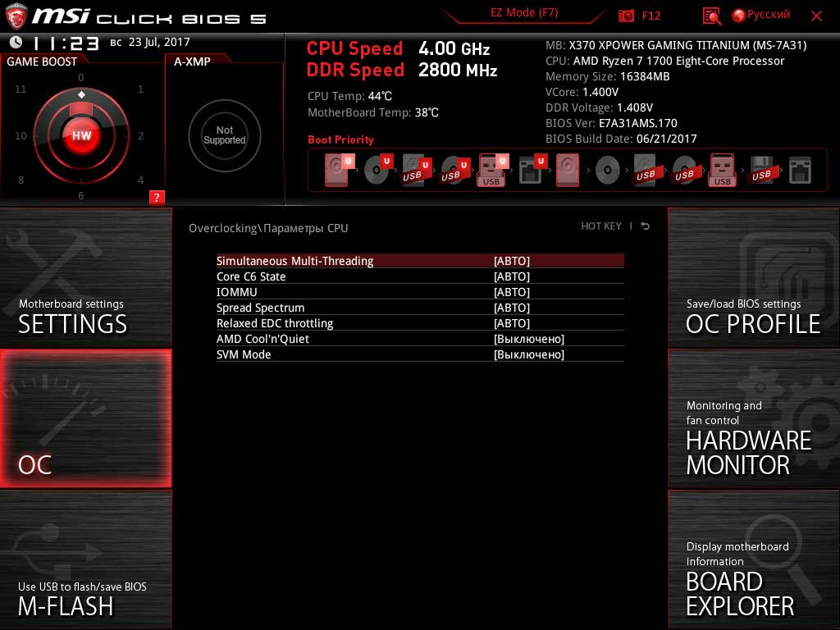Open the OC overclocking menu tile

(85, 418)
